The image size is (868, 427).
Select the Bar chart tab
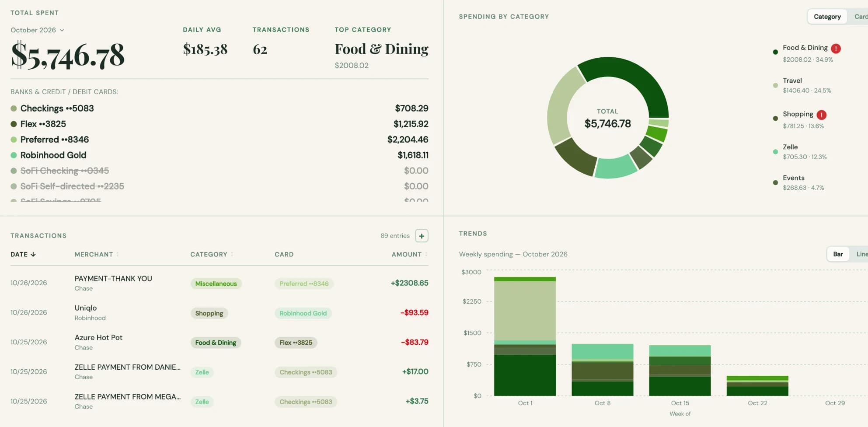pyautogui.click(x=838, y=254)
